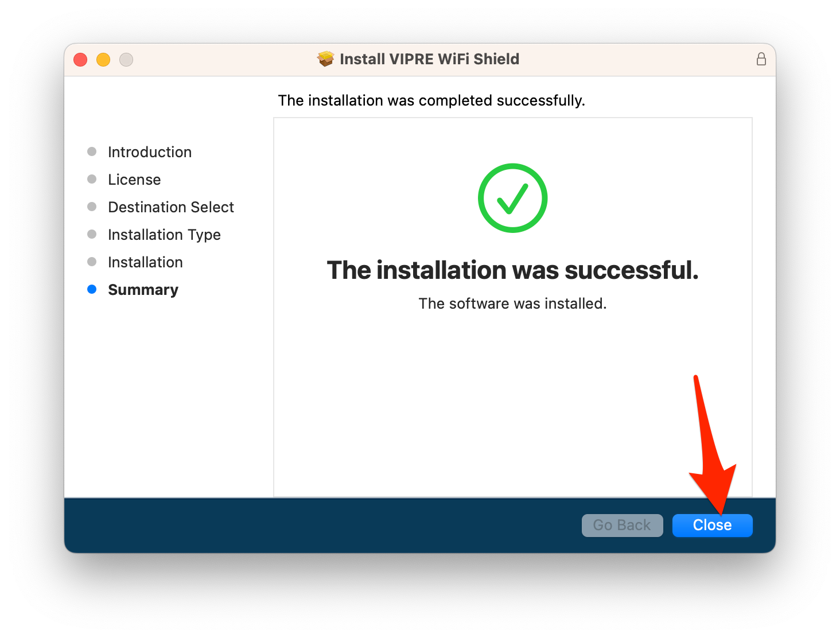The width and height of the screenshot is (840, 638).
Task: Click the package box icon in title
Action: (x=326, y=59)
